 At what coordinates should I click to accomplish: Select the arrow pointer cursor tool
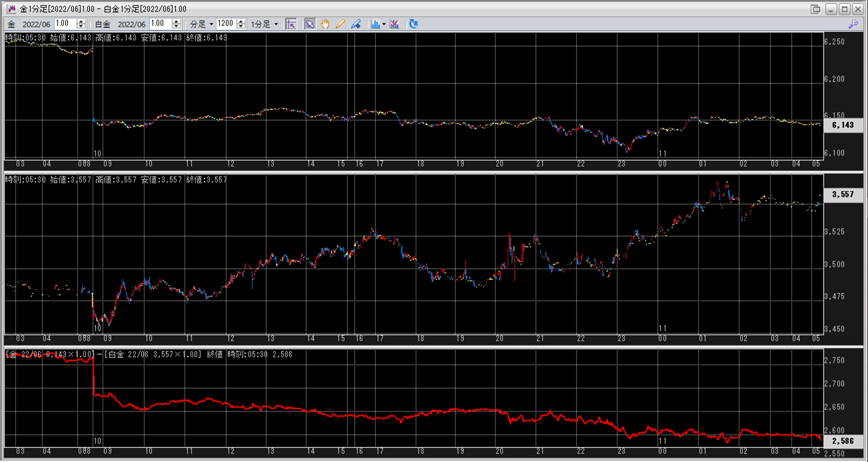(310, 24)
